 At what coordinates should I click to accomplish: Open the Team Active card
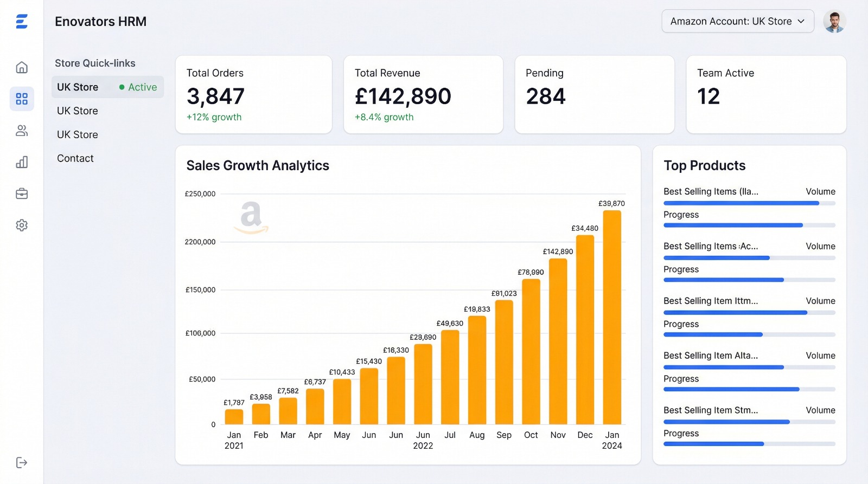pos(765,94)
